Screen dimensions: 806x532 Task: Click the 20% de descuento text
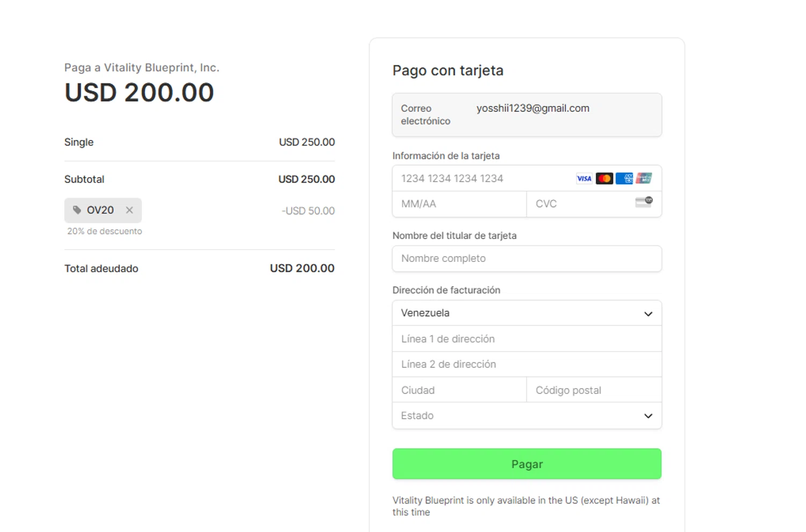(105, 231)
